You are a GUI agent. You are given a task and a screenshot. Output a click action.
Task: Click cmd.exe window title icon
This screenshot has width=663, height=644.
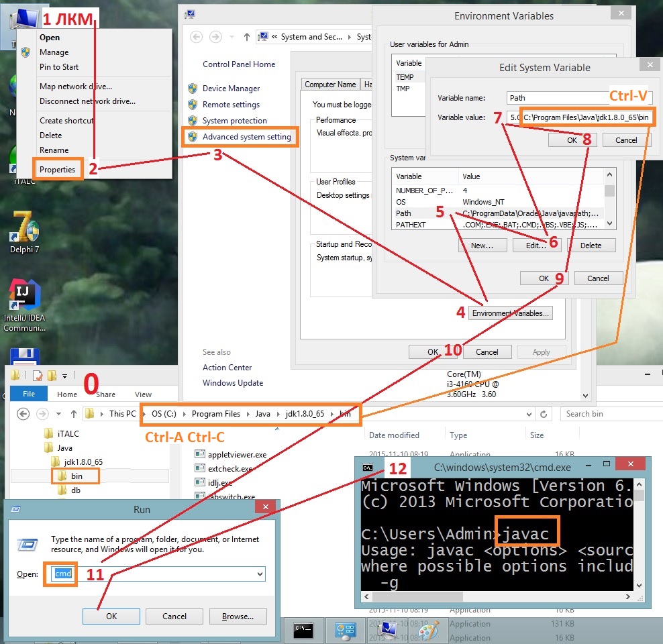point(368,468)
